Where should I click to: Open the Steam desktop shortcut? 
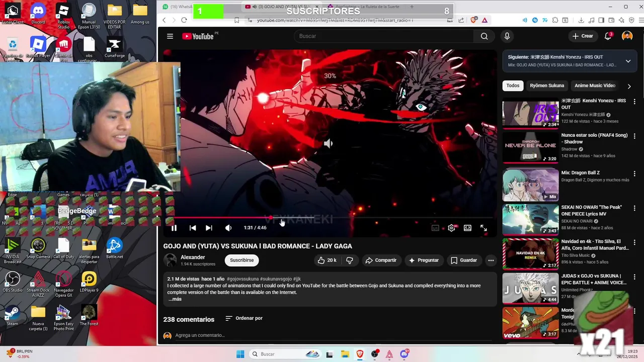click(13, 316)
